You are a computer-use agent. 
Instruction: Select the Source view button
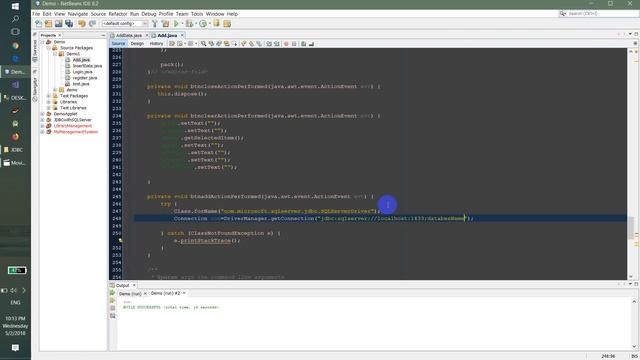click(118, 44)
